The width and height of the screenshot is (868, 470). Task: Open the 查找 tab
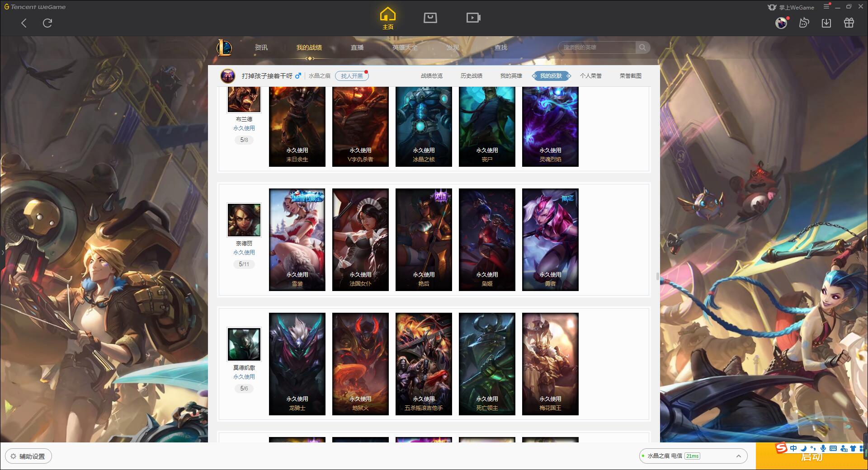coord(501,47)
